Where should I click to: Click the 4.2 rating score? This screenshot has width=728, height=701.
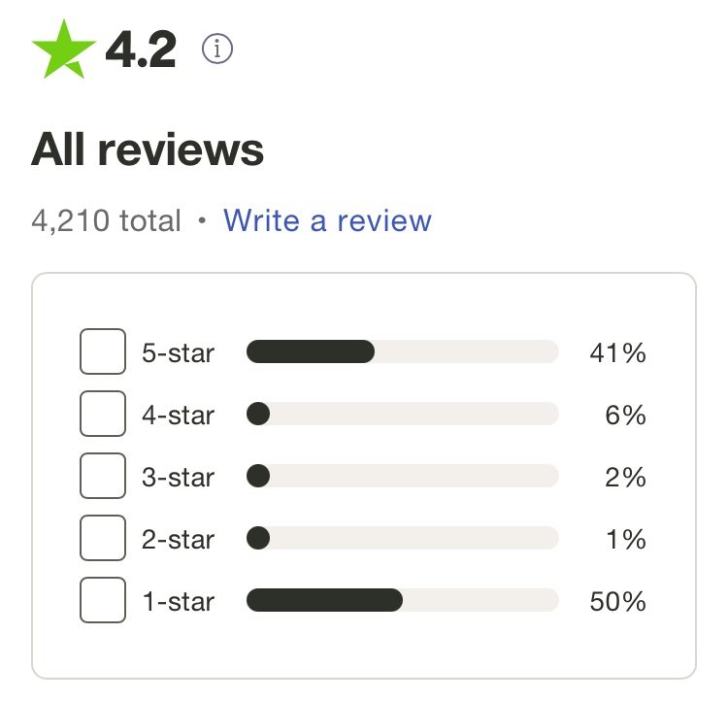[x=141, y=50]
